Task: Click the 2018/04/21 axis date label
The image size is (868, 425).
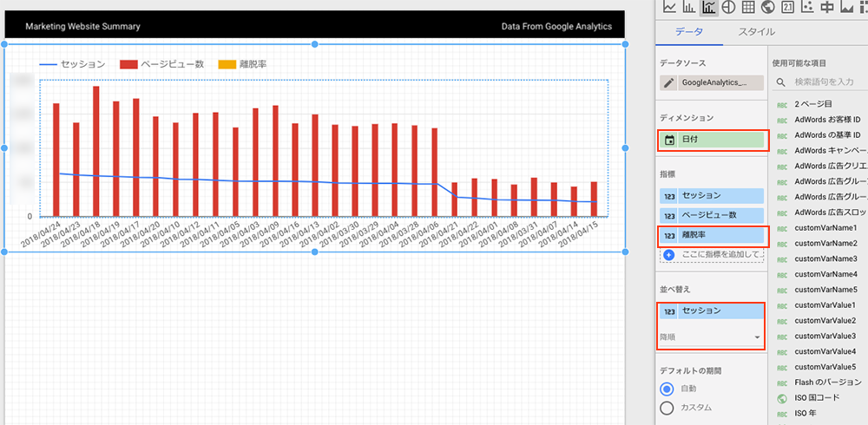Action: [x=439, y=234]
